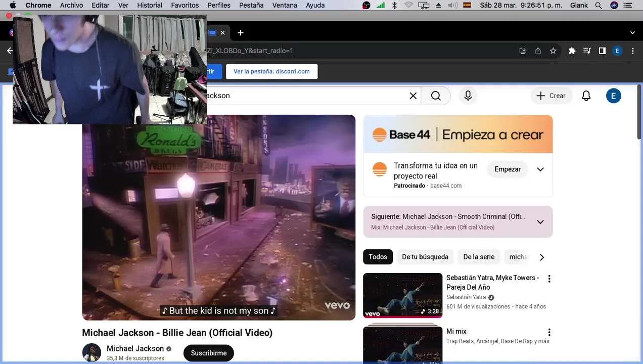Open the Editar menu

(101, 5)
